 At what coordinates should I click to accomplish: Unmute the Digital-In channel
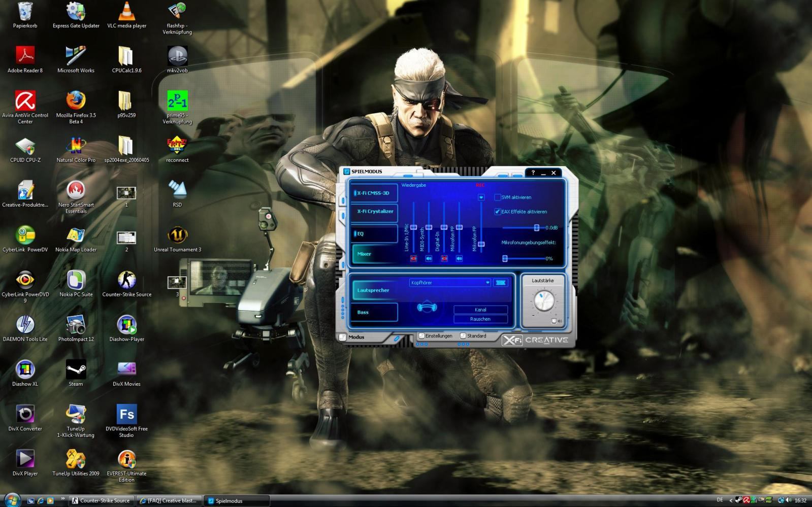[x=444, y=259]
